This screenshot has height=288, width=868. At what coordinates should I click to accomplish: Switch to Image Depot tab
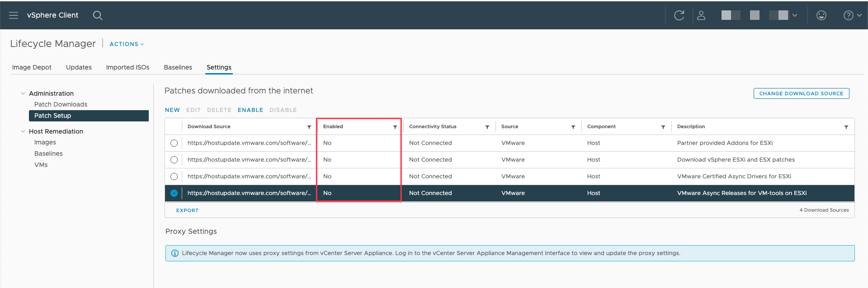(x=32, y=67)
